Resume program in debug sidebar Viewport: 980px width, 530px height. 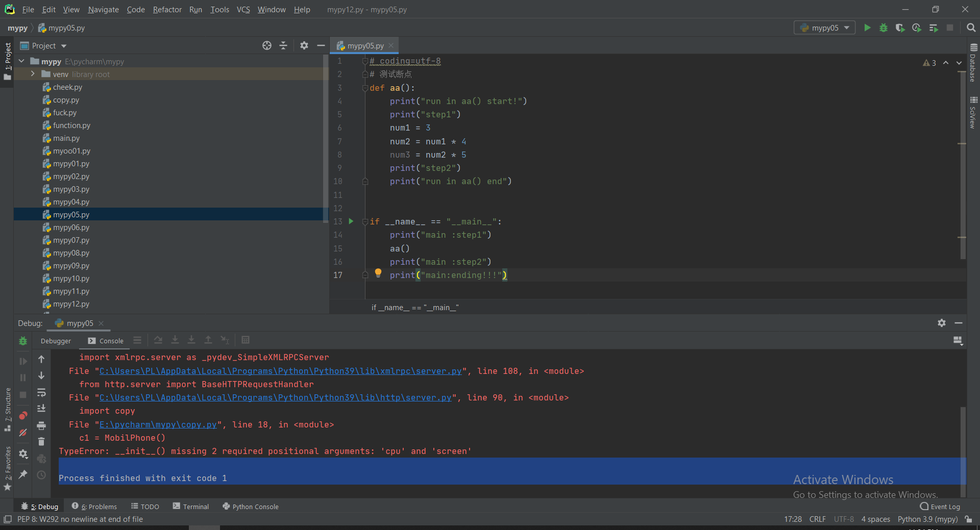coord(23,361)
